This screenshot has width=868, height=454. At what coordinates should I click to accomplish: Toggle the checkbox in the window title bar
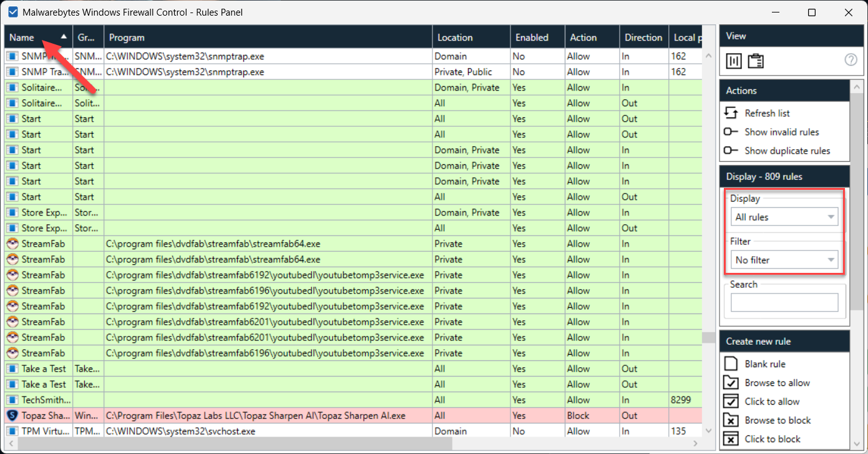[x=12, y=12]
